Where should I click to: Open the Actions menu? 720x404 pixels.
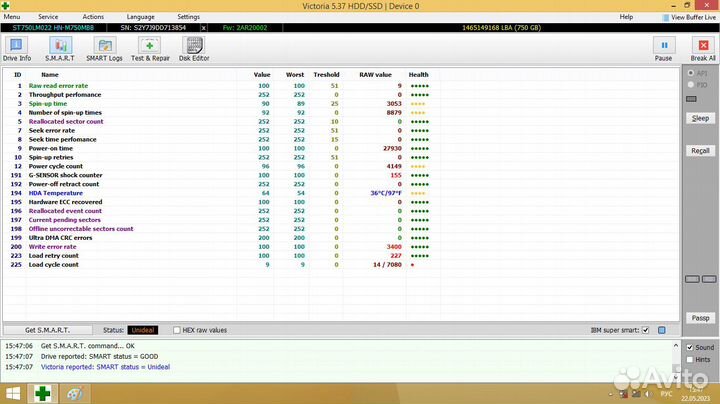click(x=93, y=17)
